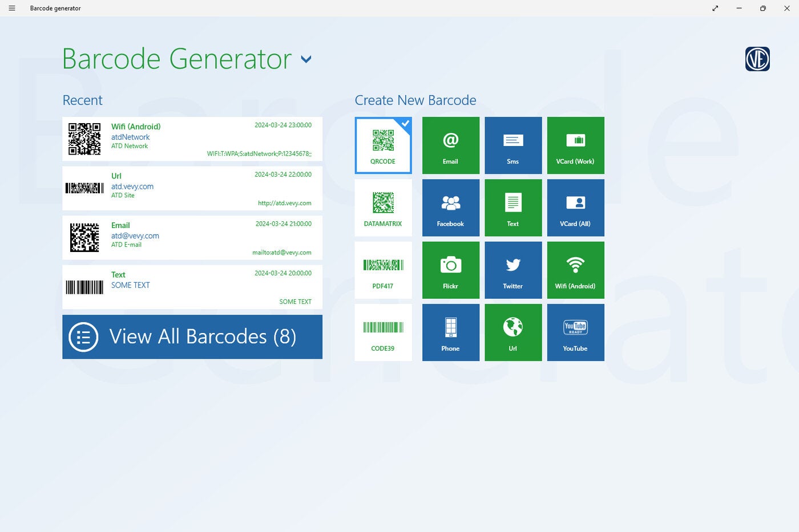Create a VCard (Work) barcode
This screenshot has width=799, height=532.
575,145
